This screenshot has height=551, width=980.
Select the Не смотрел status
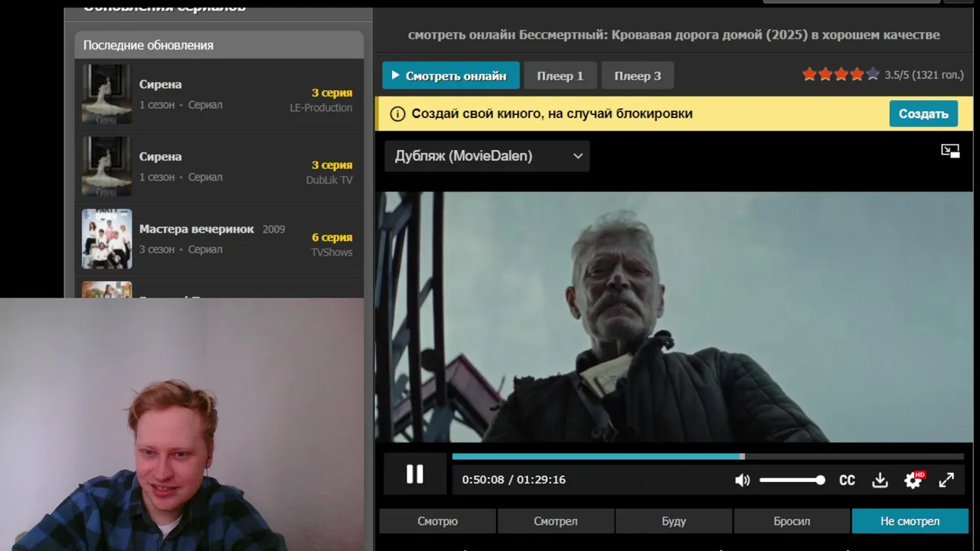coord(910,521)
